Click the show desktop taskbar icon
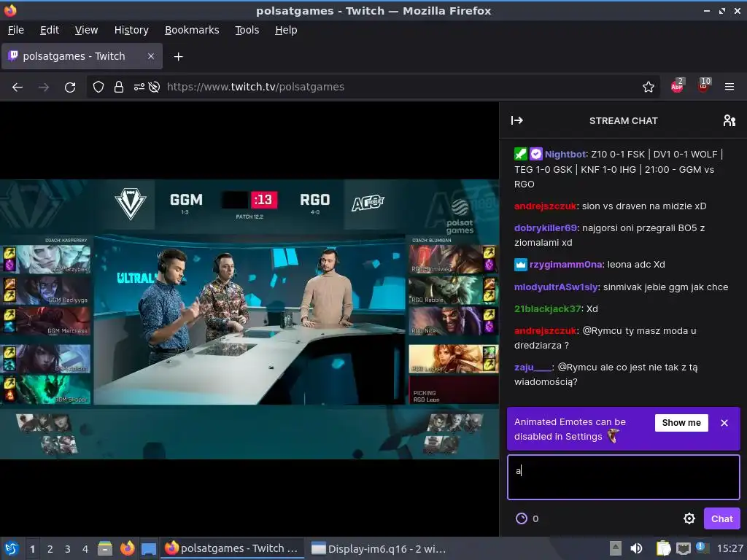Image resolution: width=747 pixels, height=560 pixels. click(x=149, y=548)
